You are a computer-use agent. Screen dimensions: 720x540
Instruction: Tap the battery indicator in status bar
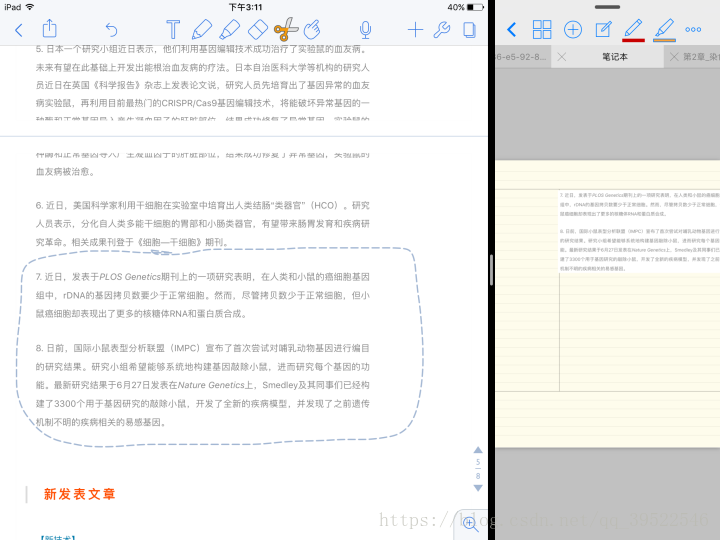pos(475,7)
